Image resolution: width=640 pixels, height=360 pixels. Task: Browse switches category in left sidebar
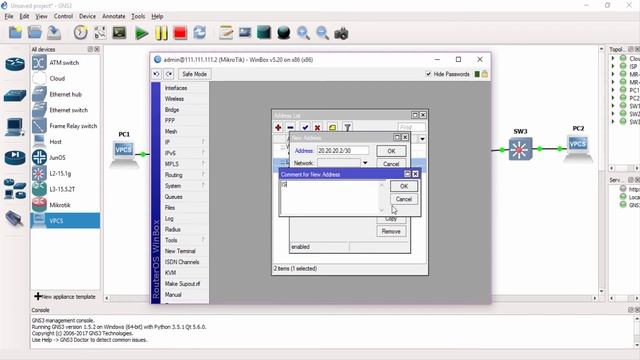pos(15,96)
